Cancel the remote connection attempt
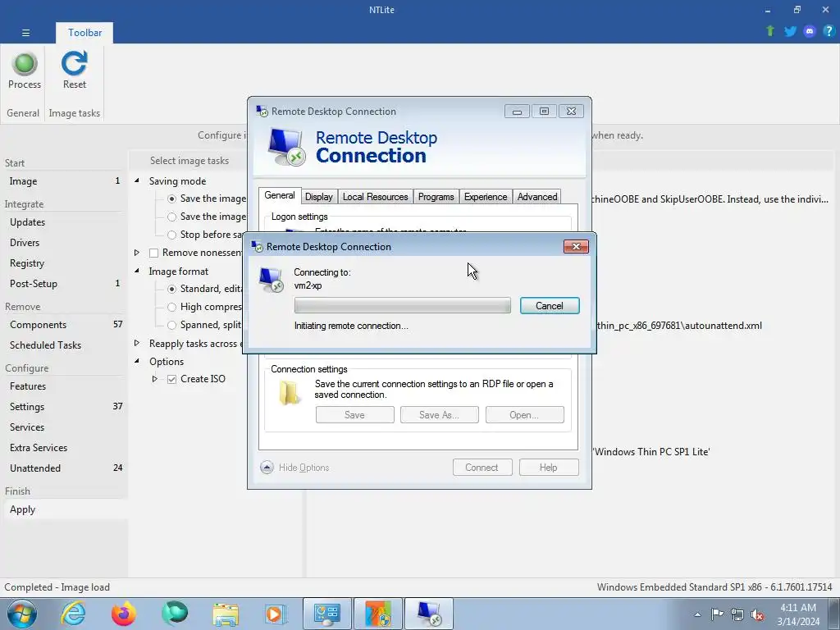This screenshot has height=630, width=840. click(x=550, y=306)
